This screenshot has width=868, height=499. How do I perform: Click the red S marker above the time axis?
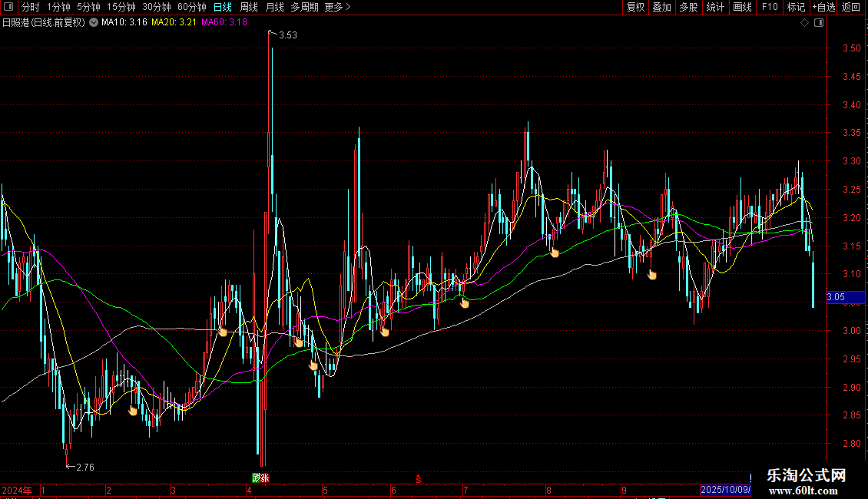click(x=419, y=479)
